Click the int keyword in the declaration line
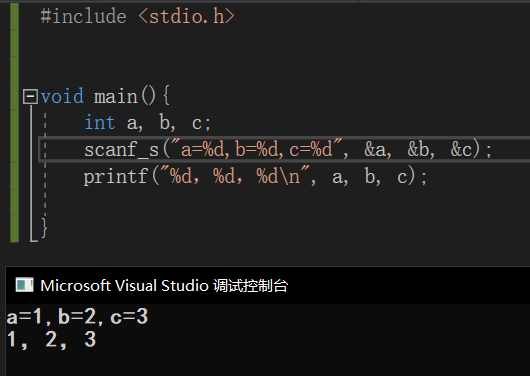This screenshot has height=376, width=530. (x=100, y=122)
